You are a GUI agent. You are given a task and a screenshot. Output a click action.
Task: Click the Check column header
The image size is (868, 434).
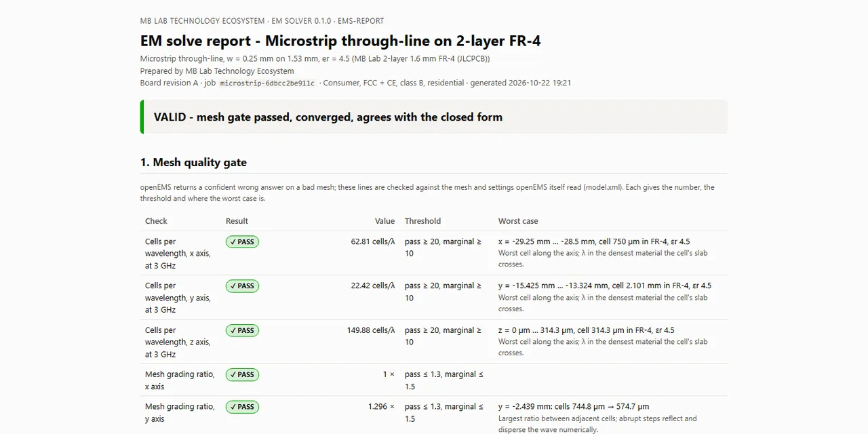click(156, 221)
